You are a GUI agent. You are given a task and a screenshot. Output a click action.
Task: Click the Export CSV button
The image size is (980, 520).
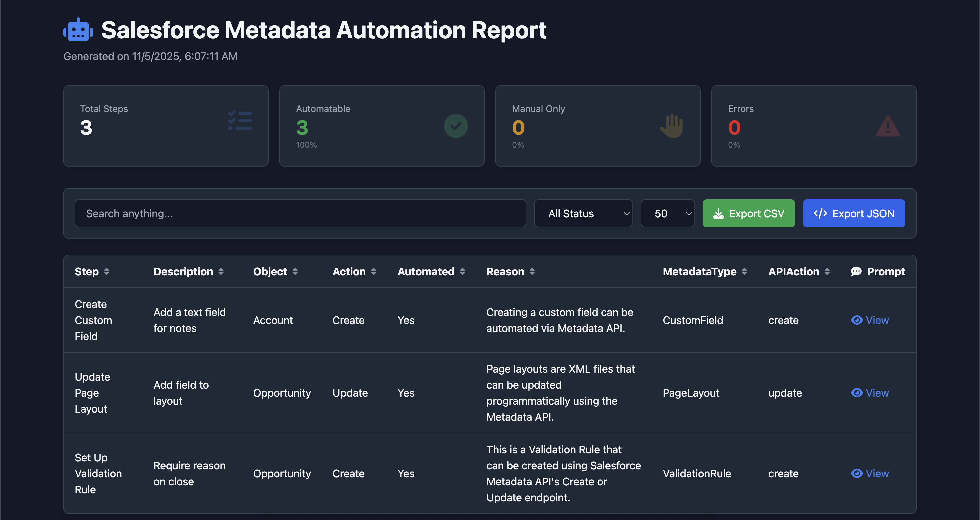(x=748, y=214)
